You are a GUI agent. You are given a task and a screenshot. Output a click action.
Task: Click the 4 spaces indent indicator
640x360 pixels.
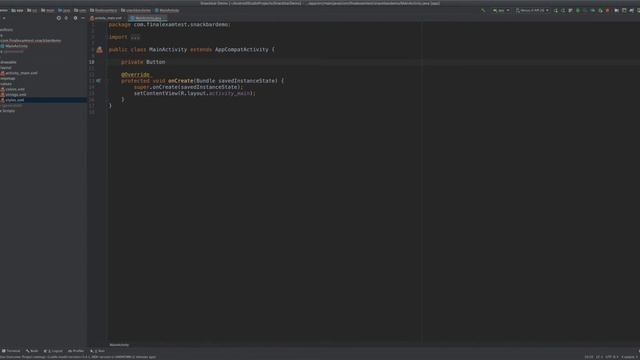(628, 357)
